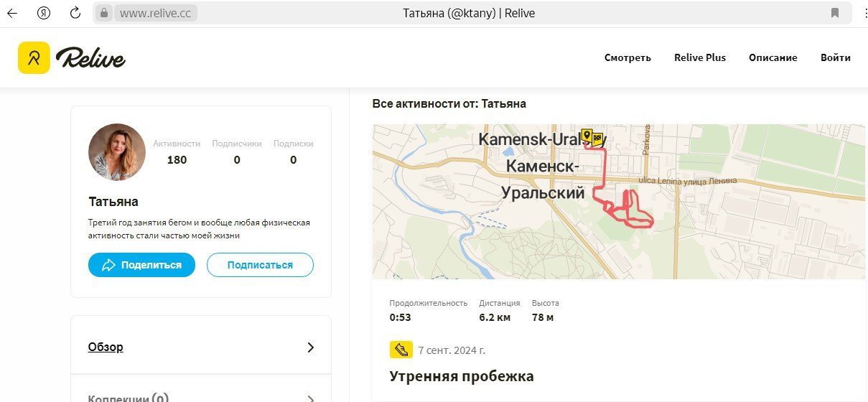
Task: Click the Подписки count label
Action: coord(294,144)
